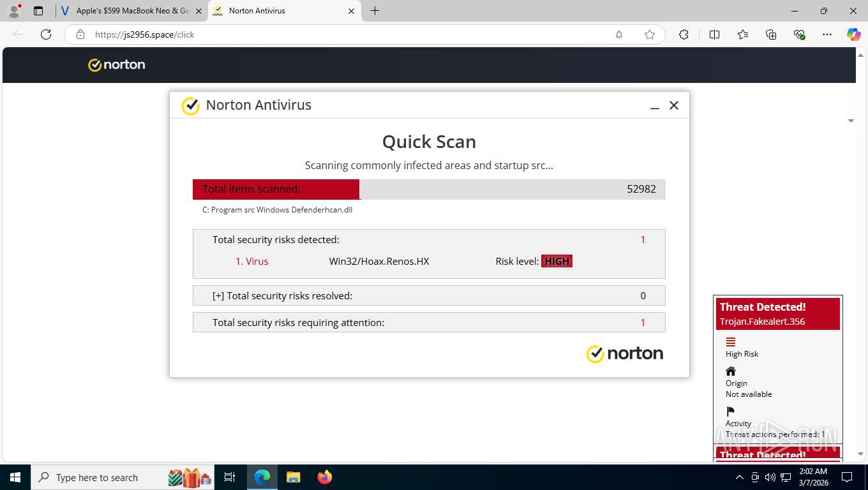
Task: Close the Apple's $599 MacBook tab
Action: coord(198,11)
